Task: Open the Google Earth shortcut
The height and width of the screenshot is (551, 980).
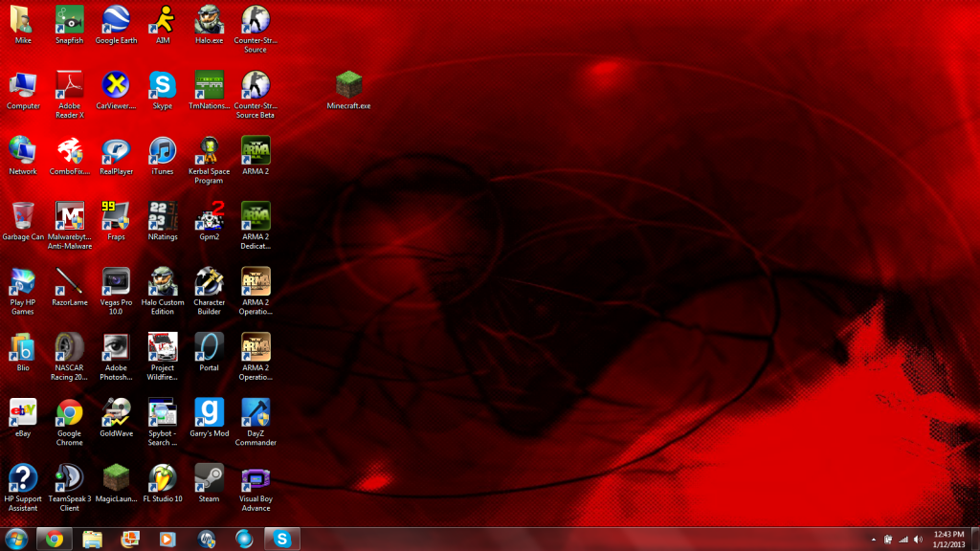Action: [x=116, y=25]
